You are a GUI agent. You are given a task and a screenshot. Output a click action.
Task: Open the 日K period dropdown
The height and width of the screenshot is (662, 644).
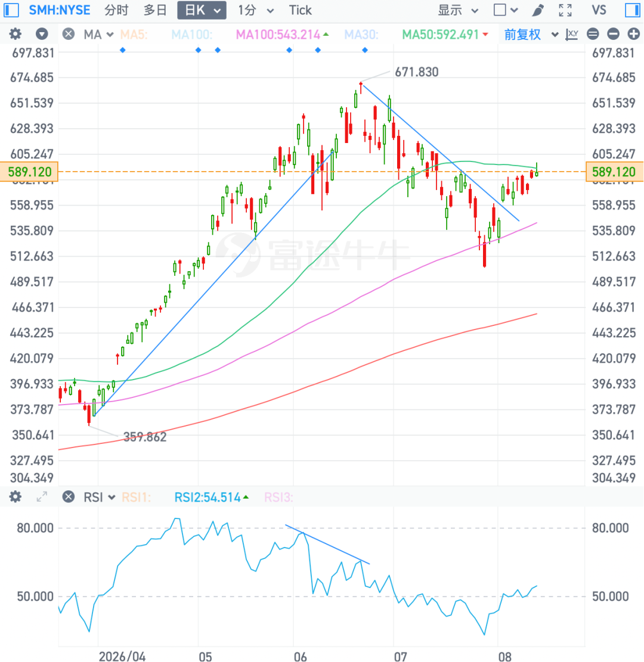pos(202,10)
